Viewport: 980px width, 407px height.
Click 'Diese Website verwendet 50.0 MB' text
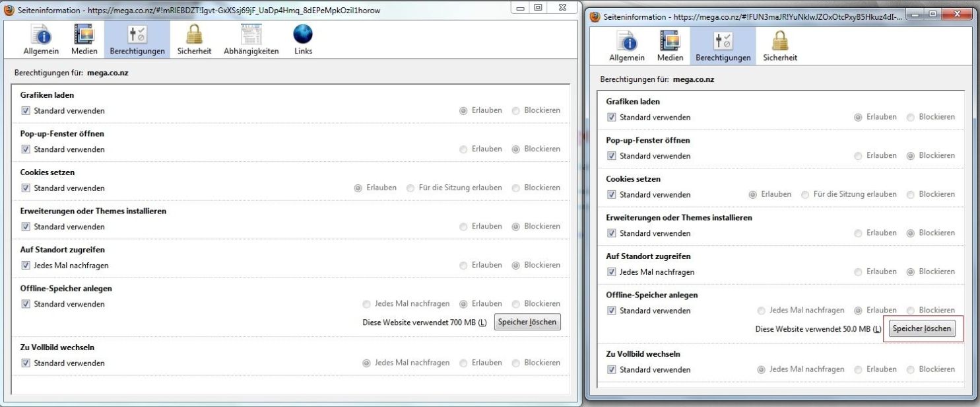click(x=813, y=329)
